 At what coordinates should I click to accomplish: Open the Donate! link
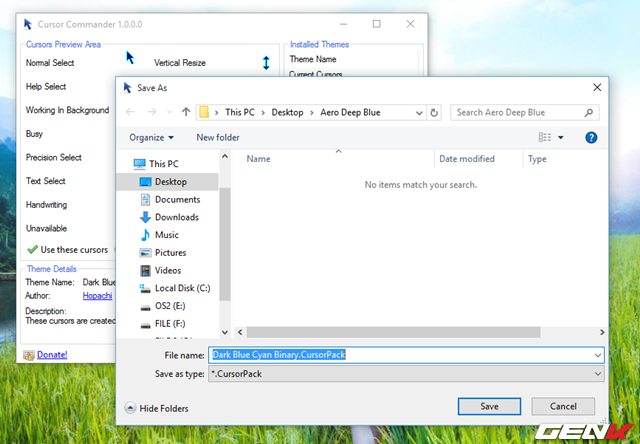click(52, 354)
